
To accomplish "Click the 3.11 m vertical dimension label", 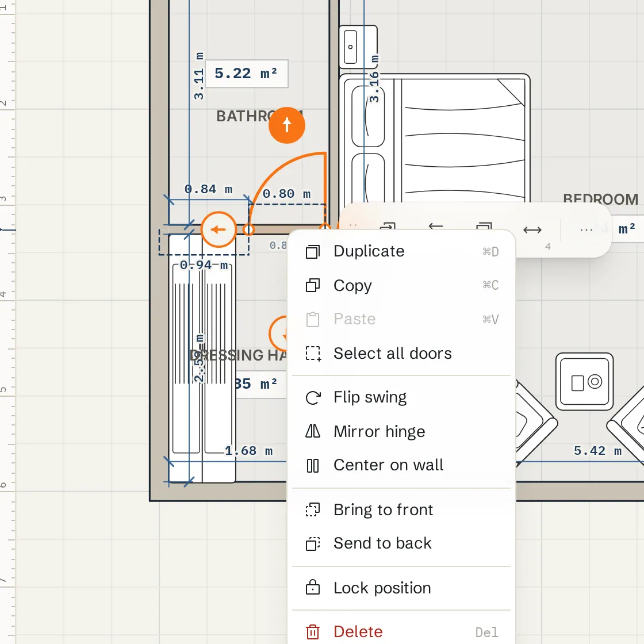I will pyautogui.click(x=199, y=76).
